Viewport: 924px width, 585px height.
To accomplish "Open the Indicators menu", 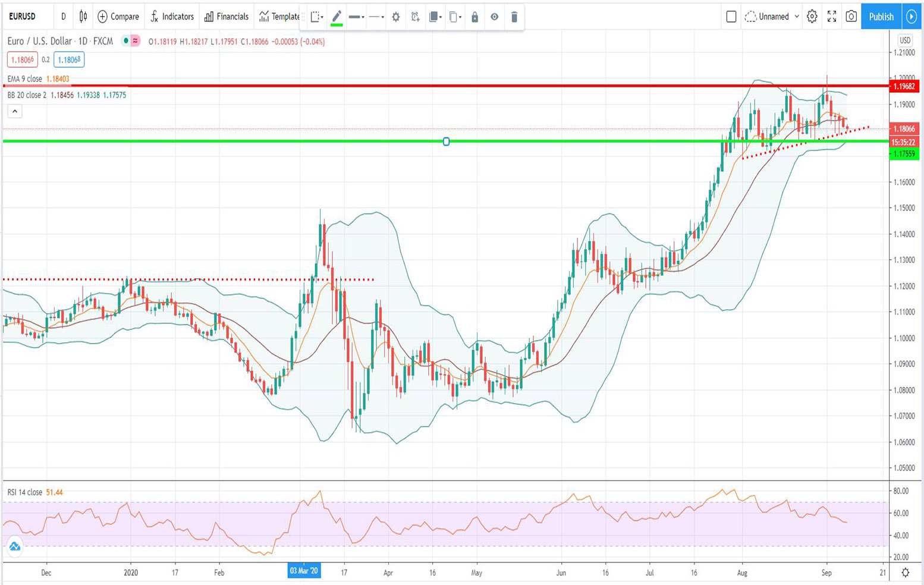I will [172, 17].
